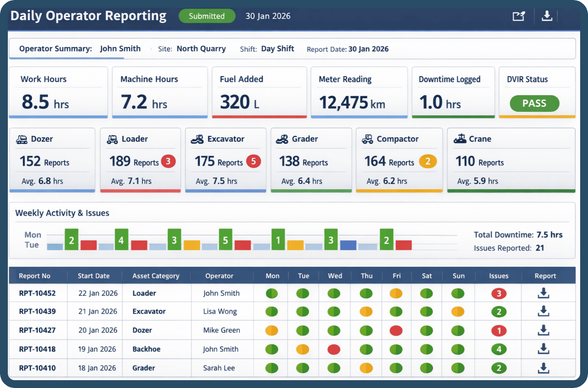Download the RPT-10452 report
The width and height of the screenshot is (588, 388).
point(543,293)
